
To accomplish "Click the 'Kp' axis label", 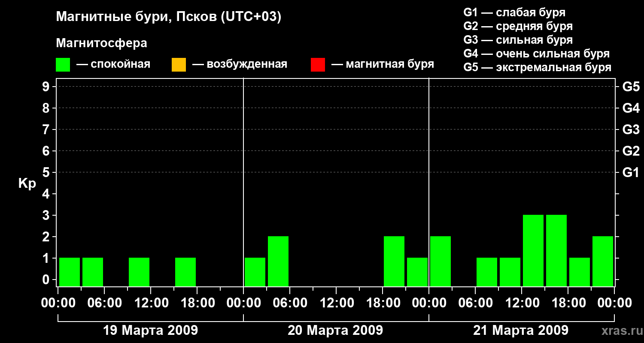I will pos(27,184).
